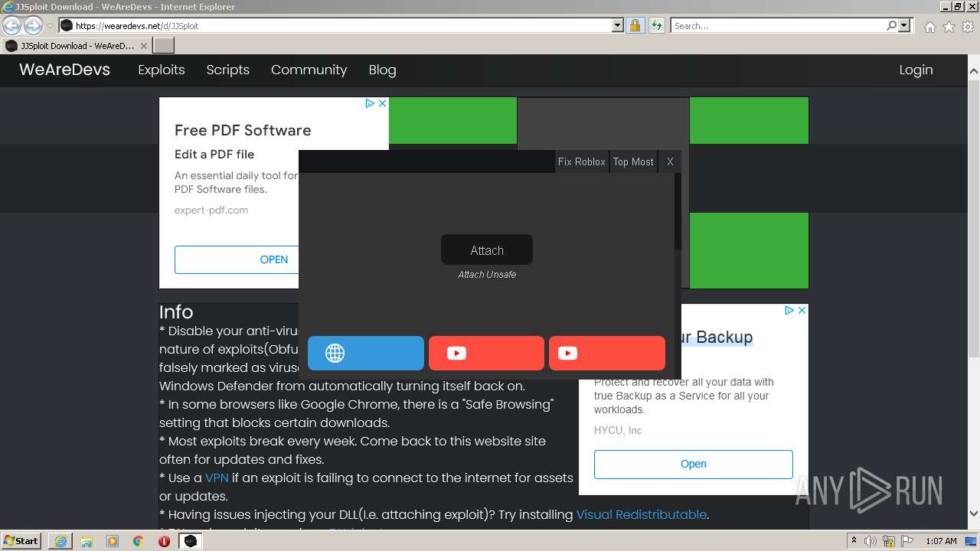Screen dimensions: 980x551
Task: Expand the address bar autocomplete dropdown
Action: coord(618,25)
